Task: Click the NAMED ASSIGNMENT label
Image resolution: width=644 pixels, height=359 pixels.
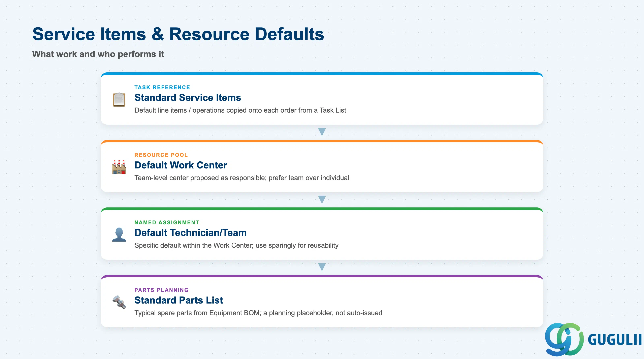Action: (167, 223)
